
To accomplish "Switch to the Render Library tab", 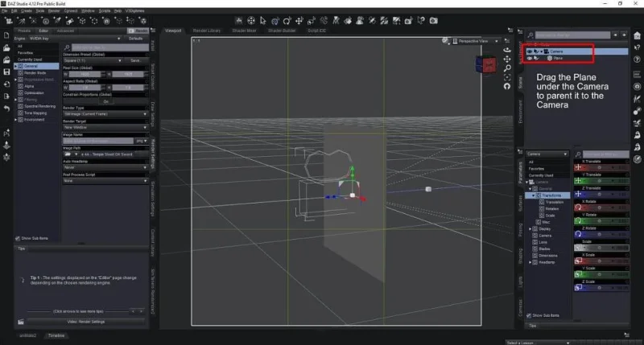I will (207, 31).
